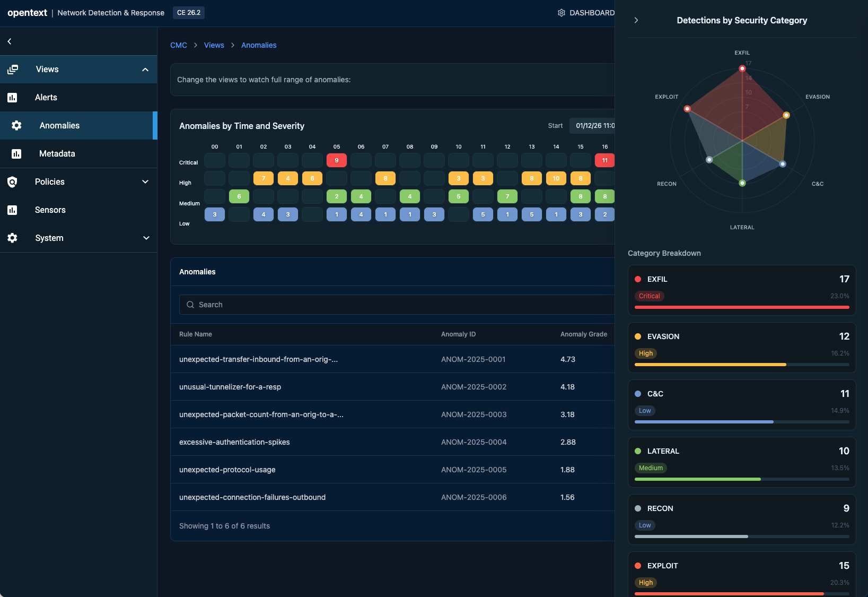
Task: Go to CMC breadcrumb link
Action: click(179, 45)
